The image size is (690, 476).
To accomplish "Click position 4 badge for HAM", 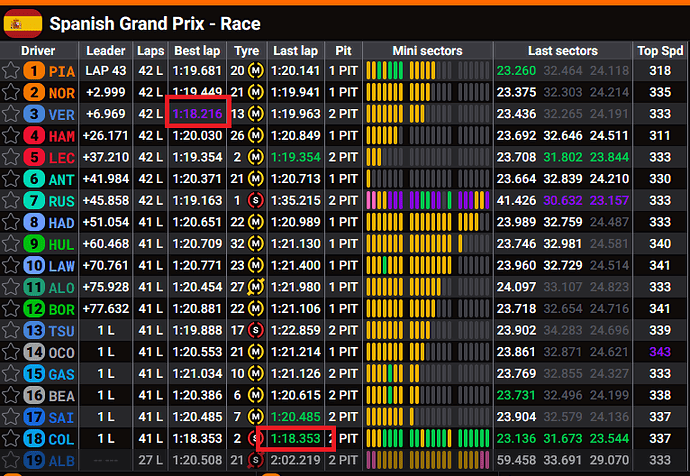I will 34,135.
